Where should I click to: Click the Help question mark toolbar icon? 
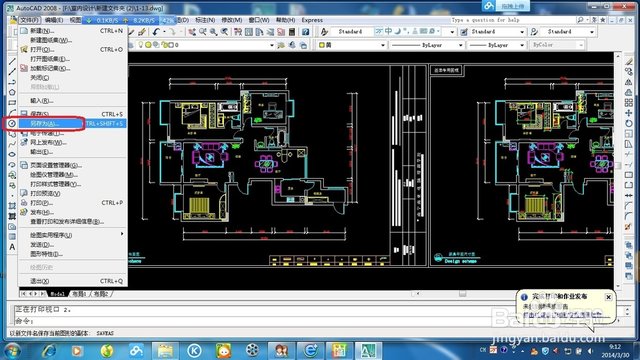[305, 31]
